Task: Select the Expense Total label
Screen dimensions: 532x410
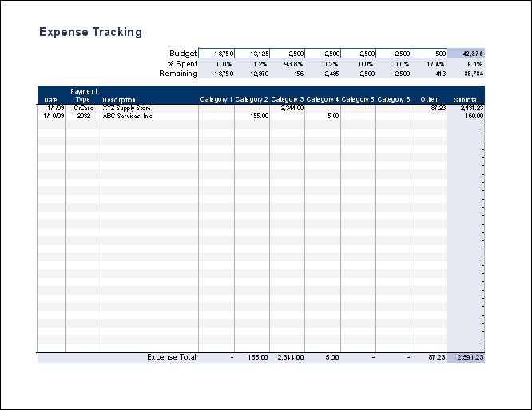Action: tap(171, 357)
